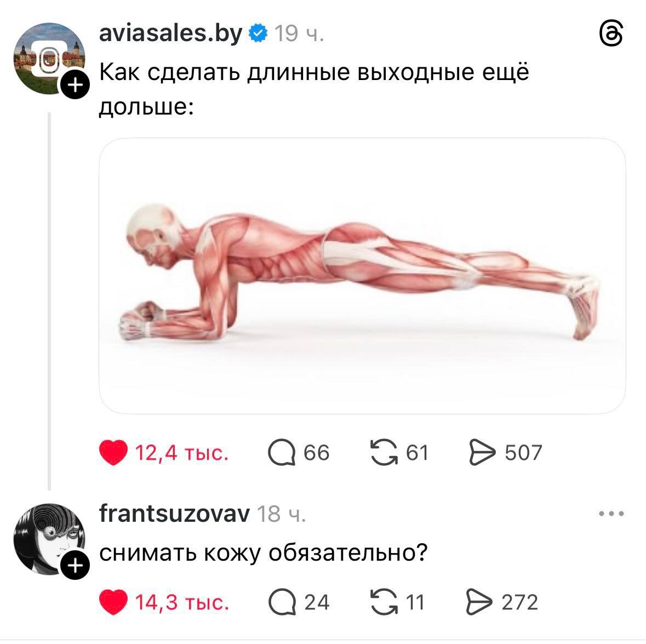This screenshot has height=644, width=646.
Task: Open the plank muscle anatomy image
Action: (362, 276)
